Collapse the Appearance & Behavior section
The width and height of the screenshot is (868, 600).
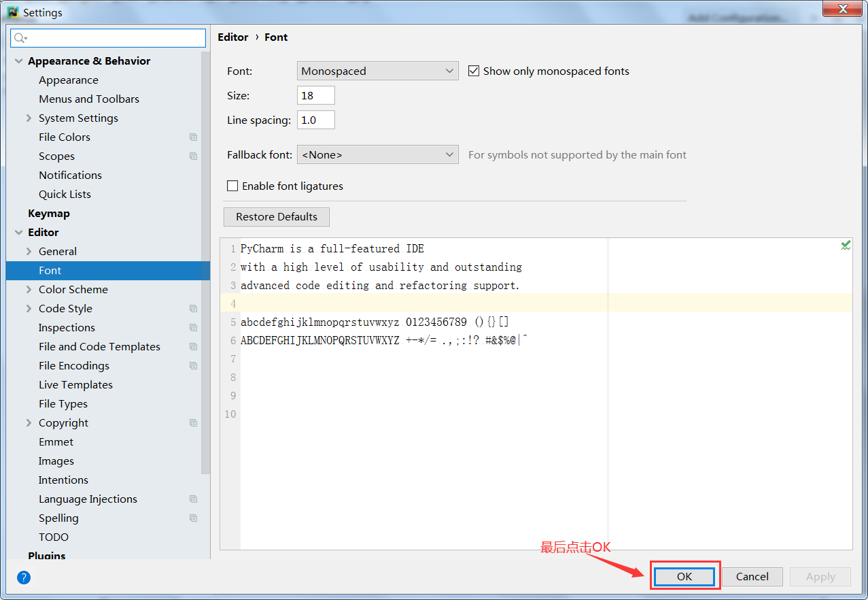18,61
